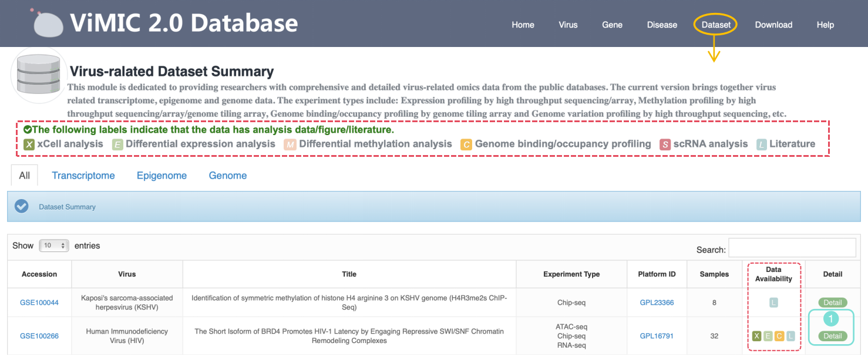Click Detail button for GSE100044
868x363 pixels.
[832, 303]
